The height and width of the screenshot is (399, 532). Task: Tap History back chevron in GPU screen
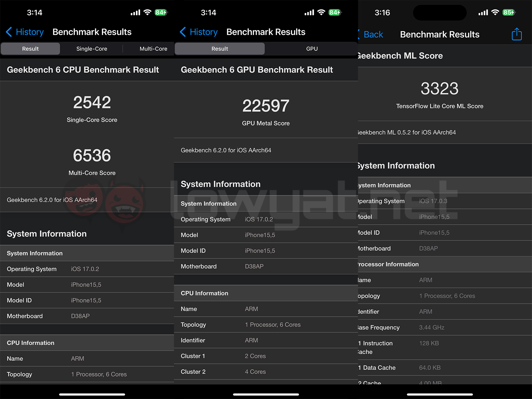tap(183, 32)
